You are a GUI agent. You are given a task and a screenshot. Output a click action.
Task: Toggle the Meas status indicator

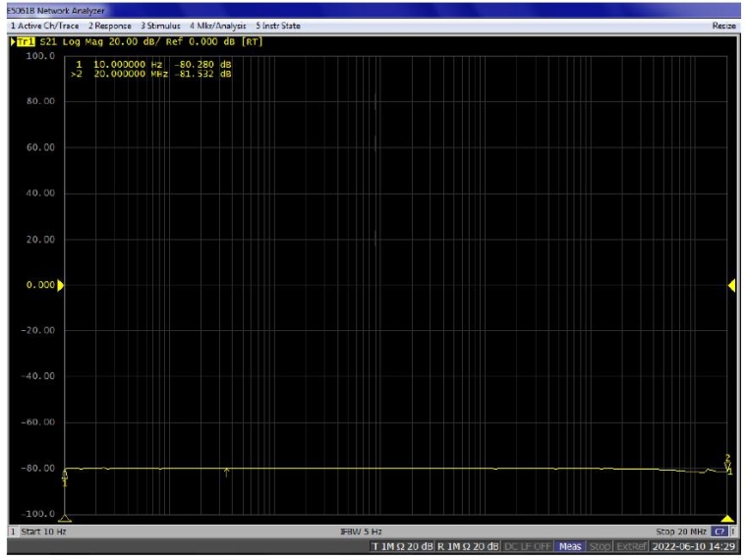[x=570, y=545]
